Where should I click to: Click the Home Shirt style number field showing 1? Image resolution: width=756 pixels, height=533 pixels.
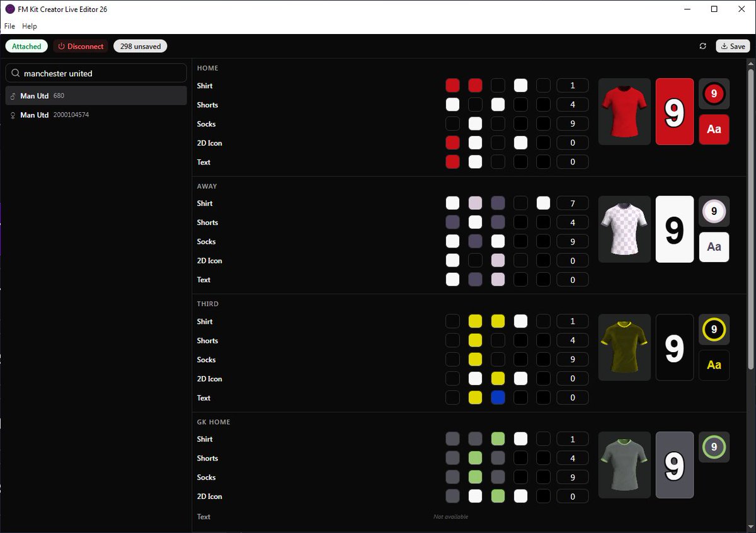coord(573,86)
